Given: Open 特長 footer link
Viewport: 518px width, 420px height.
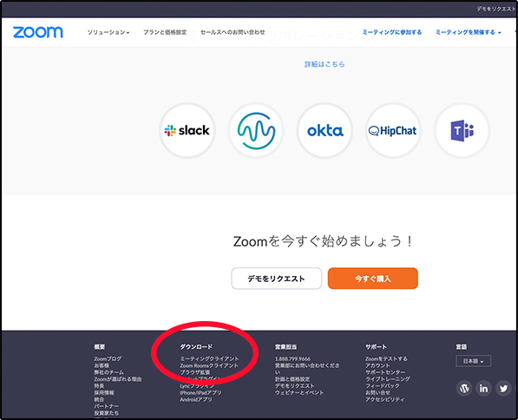Looking at the screenshot, I should (x=99, y=386).
